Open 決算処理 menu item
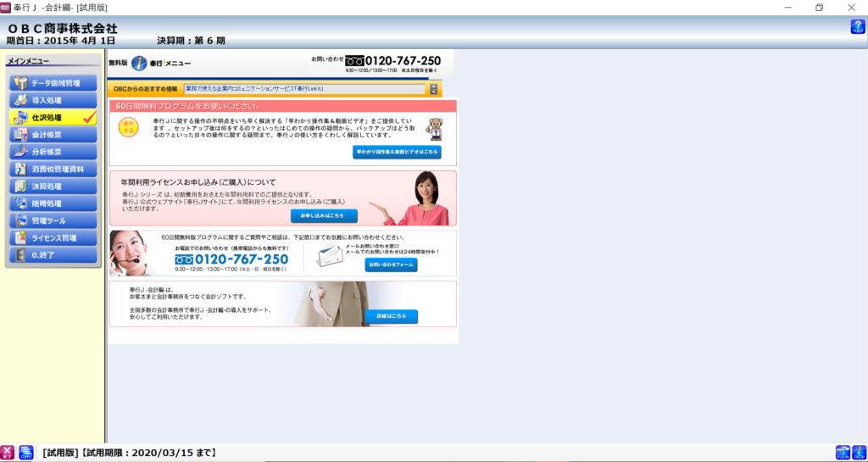Screen dimensions: 868x462 click(x=53, y=186)
